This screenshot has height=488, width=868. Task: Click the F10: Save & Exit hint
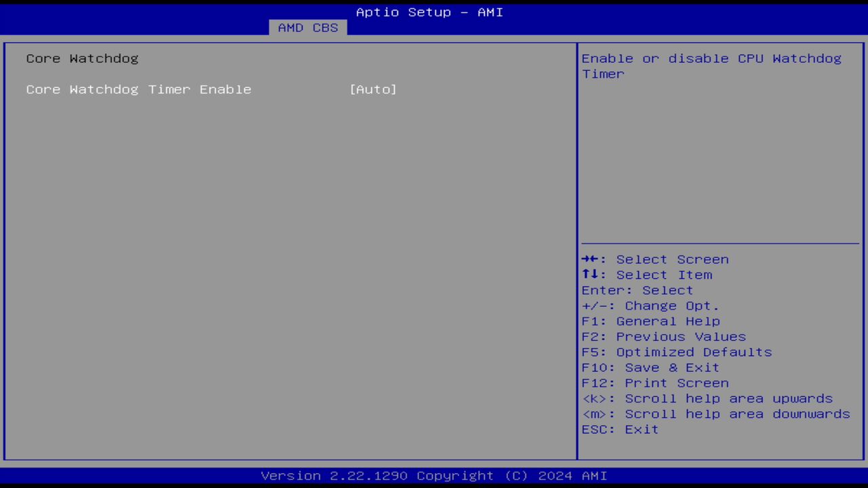pyautogui.click(x=650, y=367)
